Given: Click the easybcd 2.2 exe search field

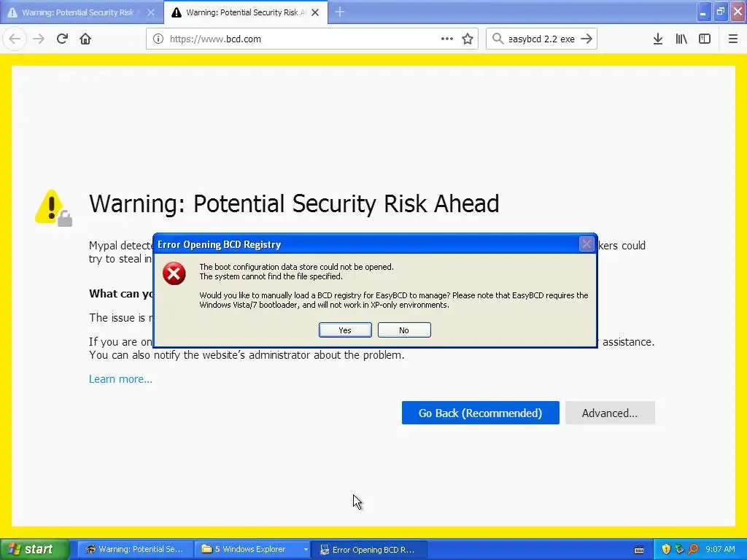Looking at the screenshot, I should [x=541, y=39].
